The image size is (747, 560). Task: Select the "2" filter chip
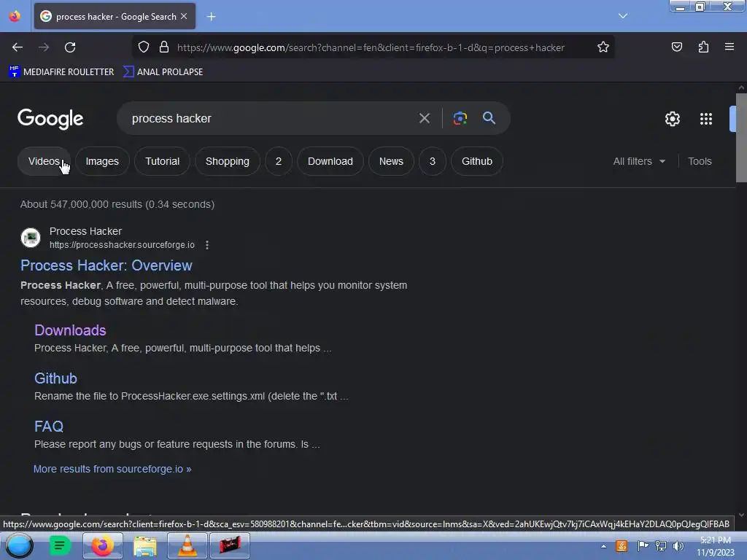point(279,161)
